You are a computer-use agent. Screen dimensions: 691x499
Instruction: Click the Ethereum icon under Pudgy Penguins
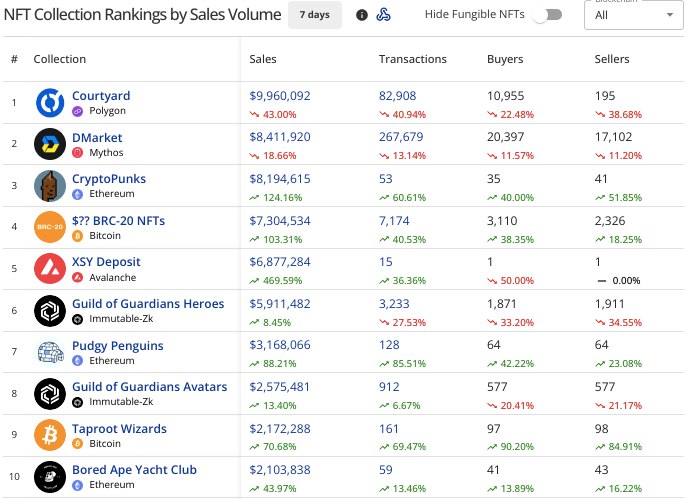pos(78,361)
